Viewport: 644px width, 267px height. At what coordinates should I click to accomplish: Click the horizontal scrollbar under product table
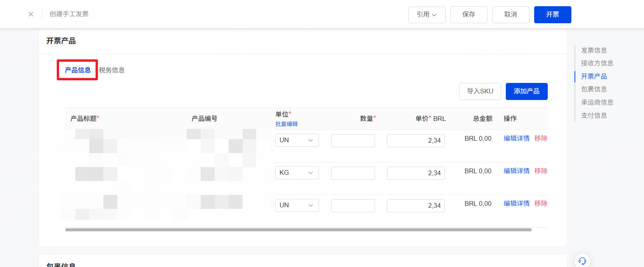(298, 230)
